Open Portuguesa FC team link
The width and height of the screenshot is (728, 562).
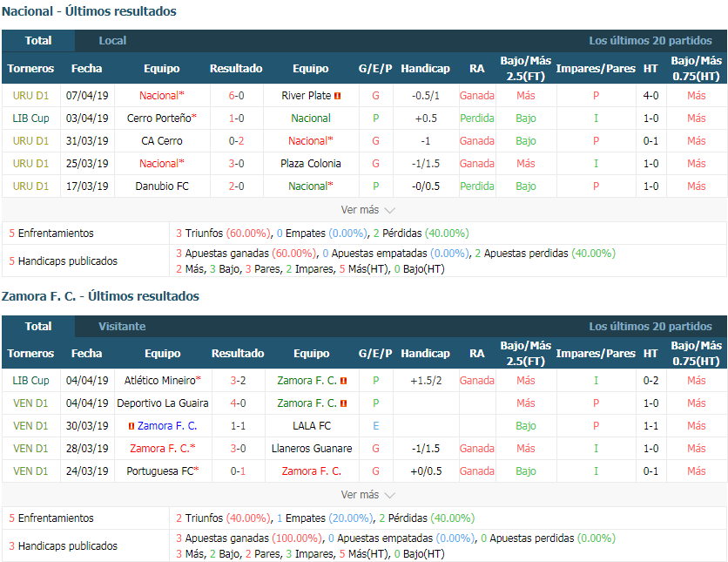point(163,471)
